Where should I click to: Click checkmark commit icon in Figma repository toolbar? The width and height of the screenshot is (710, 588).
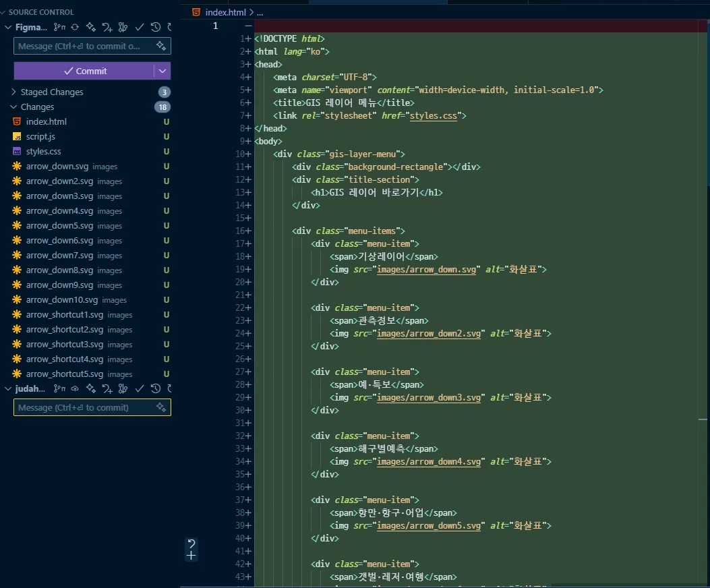pos(140,27)
